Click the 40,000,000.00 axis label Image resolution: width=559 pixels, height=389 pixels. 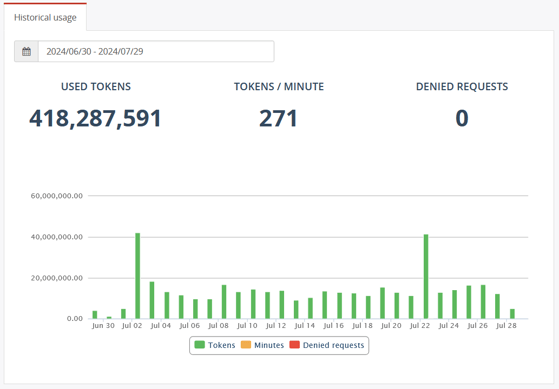point(57,237)
